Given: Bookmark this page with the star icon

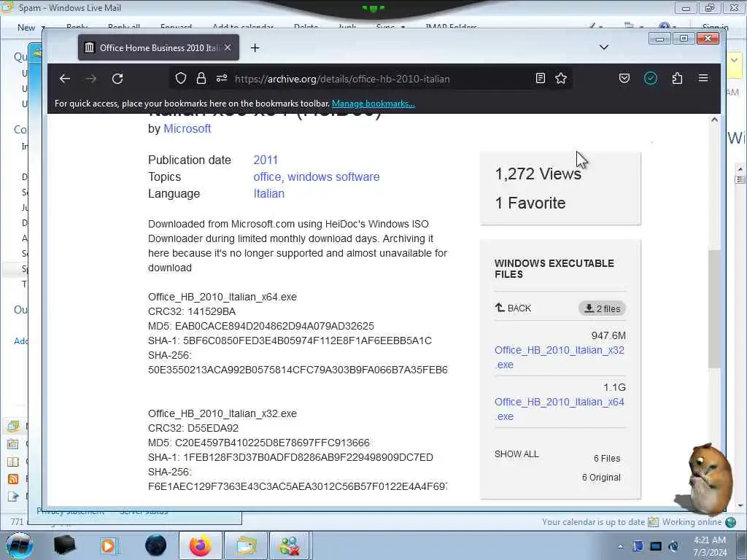Looking at the screenshot, I should (x=561, y=79).
